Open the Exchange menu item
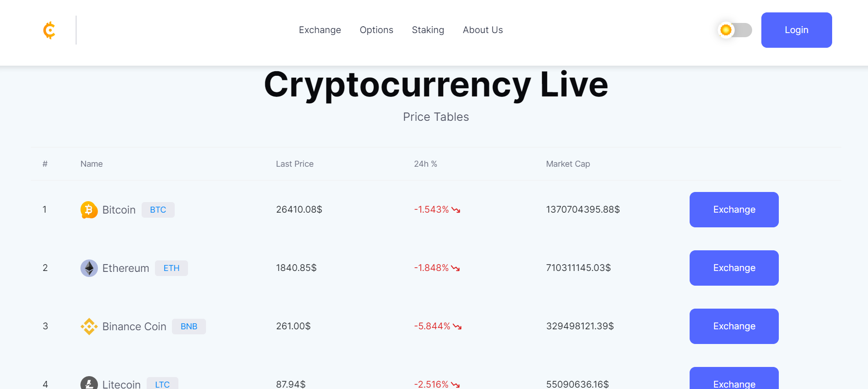This screenshot has height=389, width=868. [x=320, y=30]
